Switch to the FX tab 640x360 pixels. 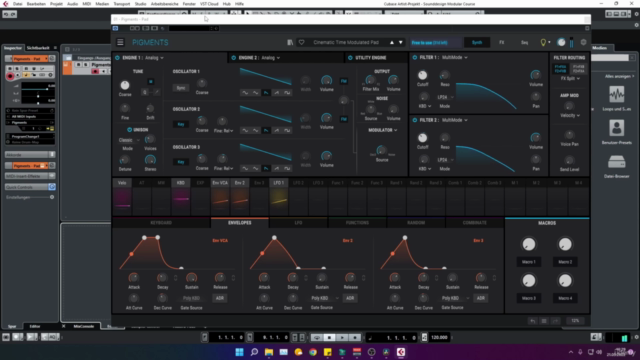tap(502, 42)
